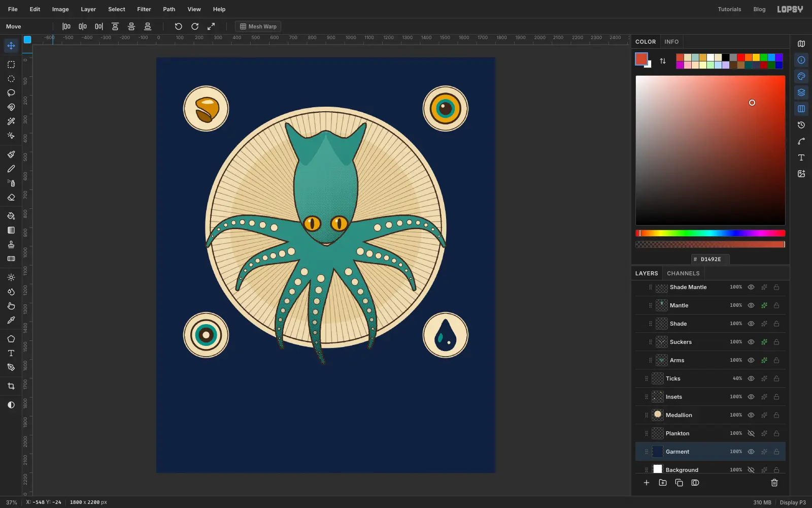The height and width of the screenshot is (508, 812).
Task: Show the hidden Plankton layer
Action: coord(751,433)
